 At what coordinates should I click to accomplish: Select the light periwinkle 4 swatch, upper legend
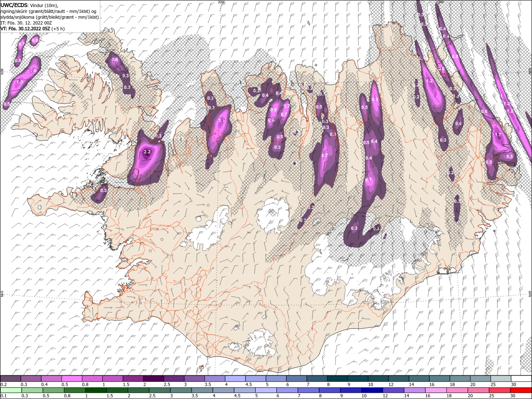[x=235, y=379]
